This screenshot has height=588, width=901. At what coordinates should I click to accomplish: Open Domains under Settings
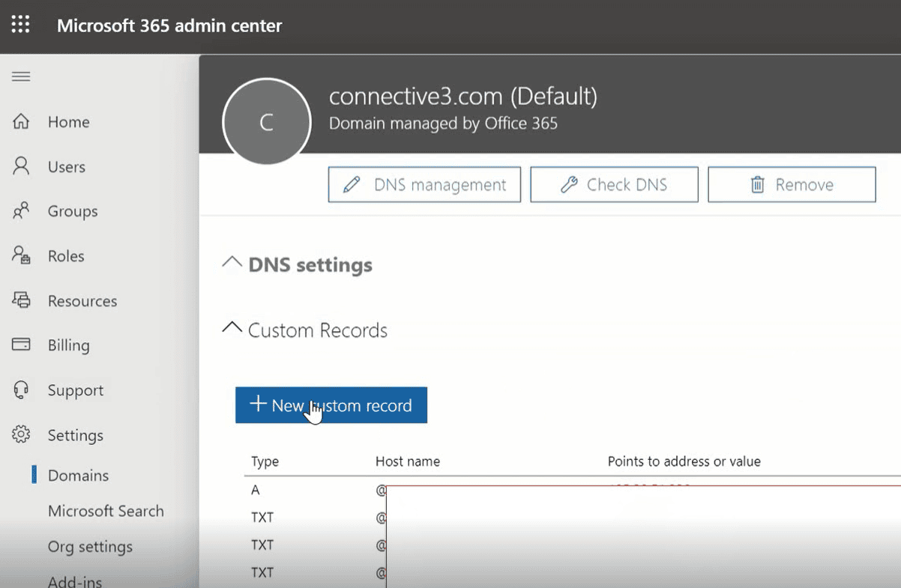(78, 476)
